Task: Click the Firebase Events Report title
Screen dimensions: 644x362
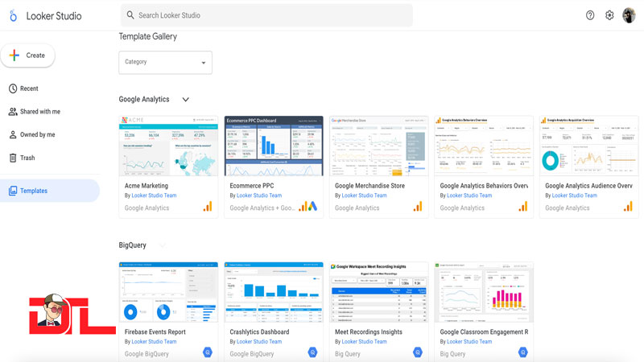Action: tap(155, 331)
